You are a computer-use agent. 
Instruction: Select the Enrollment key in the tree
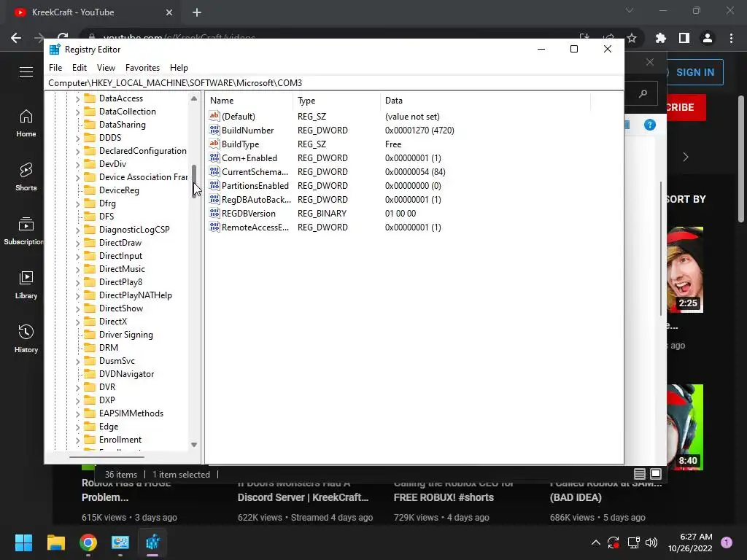(x=120, y=440)
